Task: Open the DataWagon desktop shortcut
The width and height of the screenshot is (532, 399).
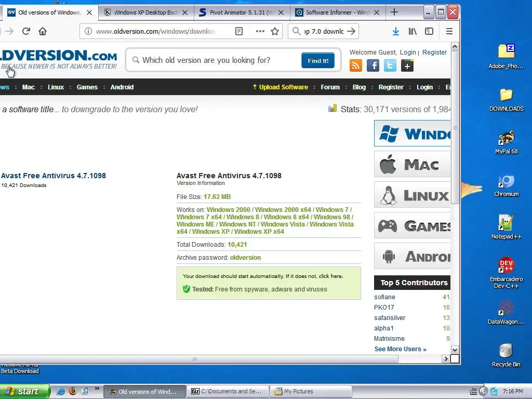Action: pos(506,312)
